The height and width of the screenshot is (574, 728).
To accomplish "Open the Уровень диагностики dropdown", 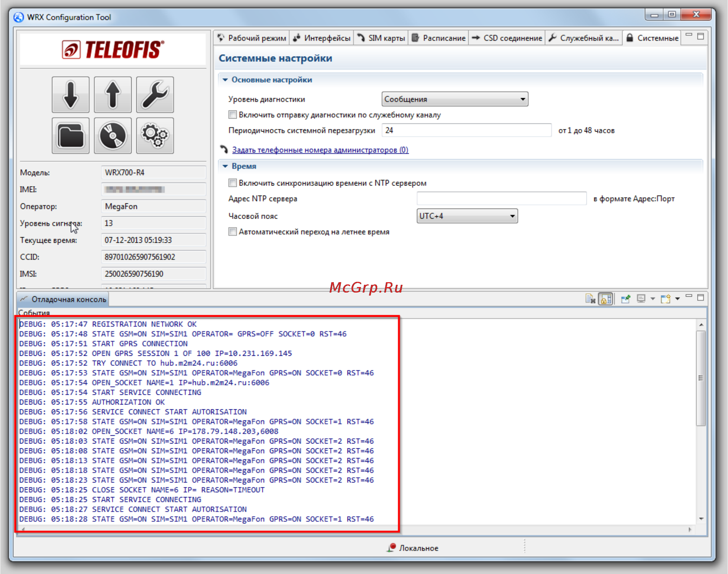I will (x=455, y=99).
